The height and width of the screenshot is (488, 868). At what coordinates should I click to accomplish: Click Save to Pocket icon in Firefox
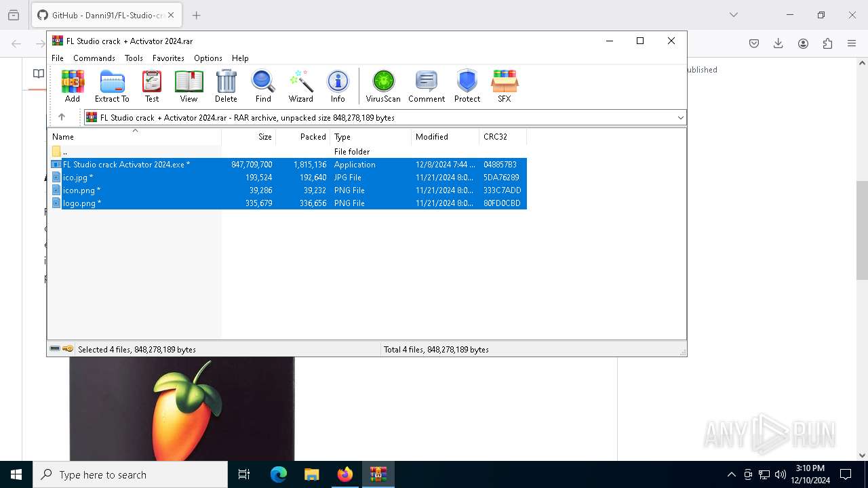point(754,43)
